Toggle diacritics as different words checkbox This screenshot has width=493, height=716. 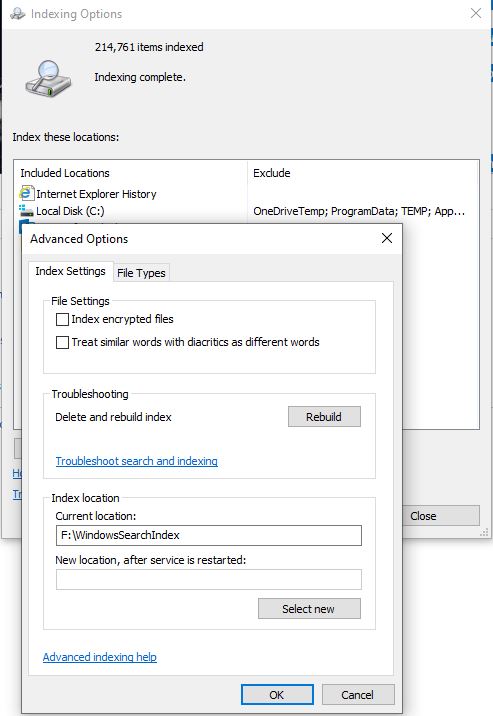[62, 342]
